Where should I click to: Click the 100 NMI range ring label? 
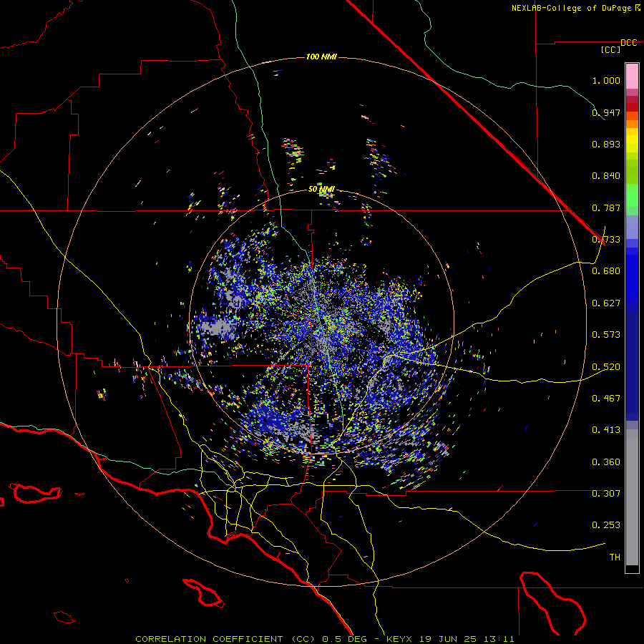tap(321, 57)
